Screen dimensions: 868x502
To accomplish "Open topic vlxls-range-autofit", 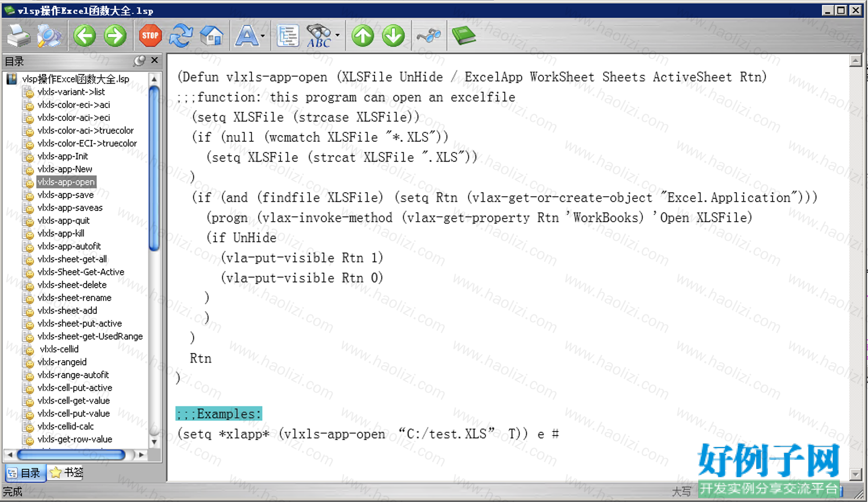I will (x=73, y=375).
